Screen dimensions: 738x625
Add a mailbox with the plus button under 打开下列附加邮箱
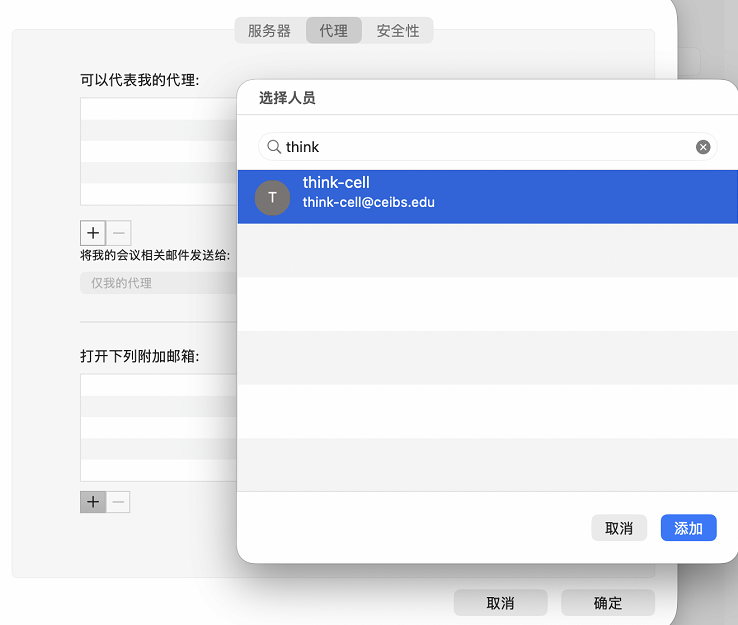click(x=92, y=501)
